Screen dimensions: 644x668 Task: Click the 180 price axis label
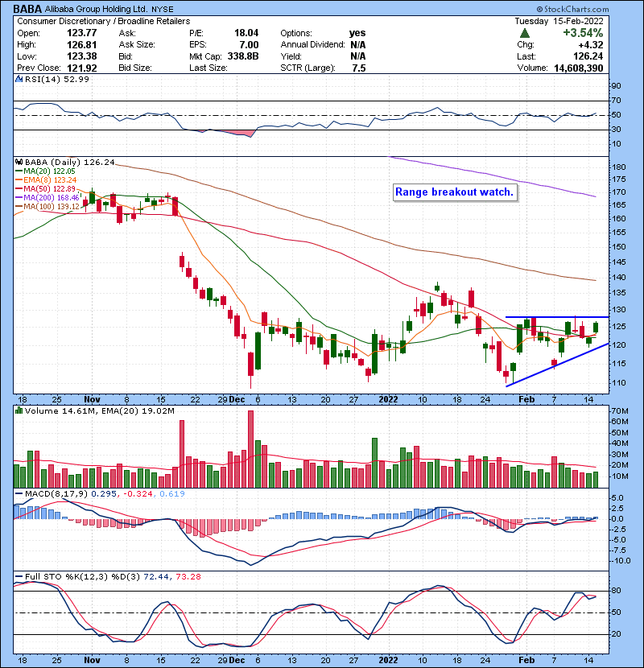[x=619, y=167]
